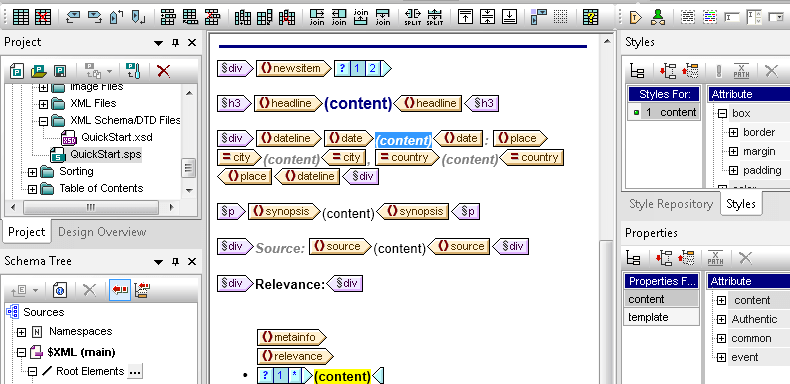Click the yellow highlighted (content) placeholder
790x384 pixels.
[342, 376]
